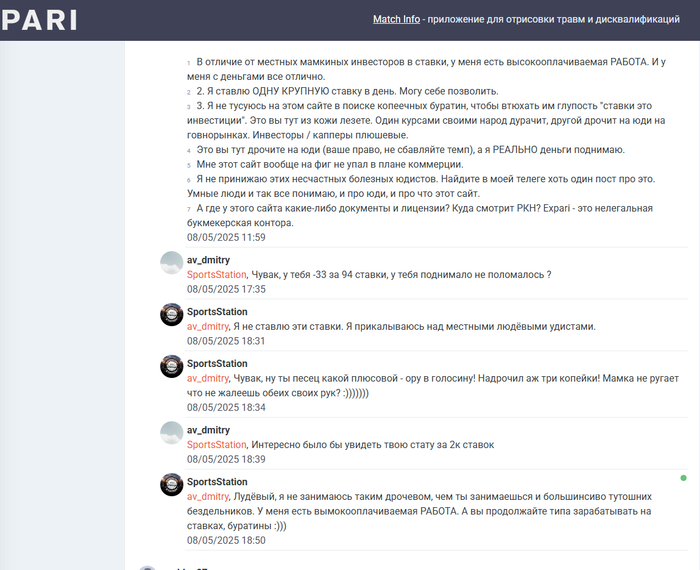
Task: Open av_dmitry username on 18:39 comment
Action: click(x=208, y=430)
